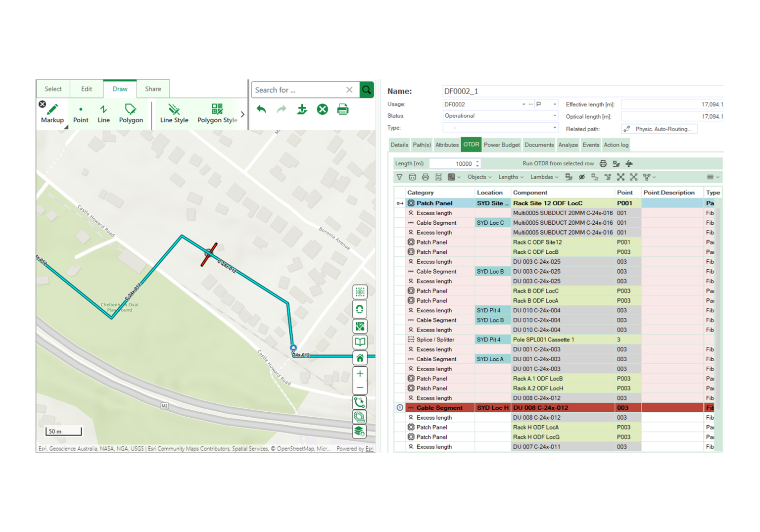The height and width of the screenshot is (532, 760).
Task: Select the Markup drawing tool
Action: (52, 113)
